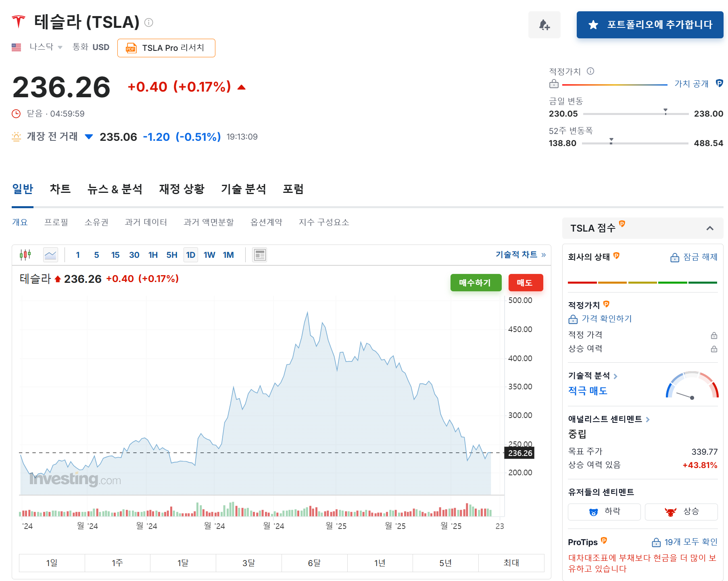
Task: Select the 최대 chart range
Action: click(511, 563)
